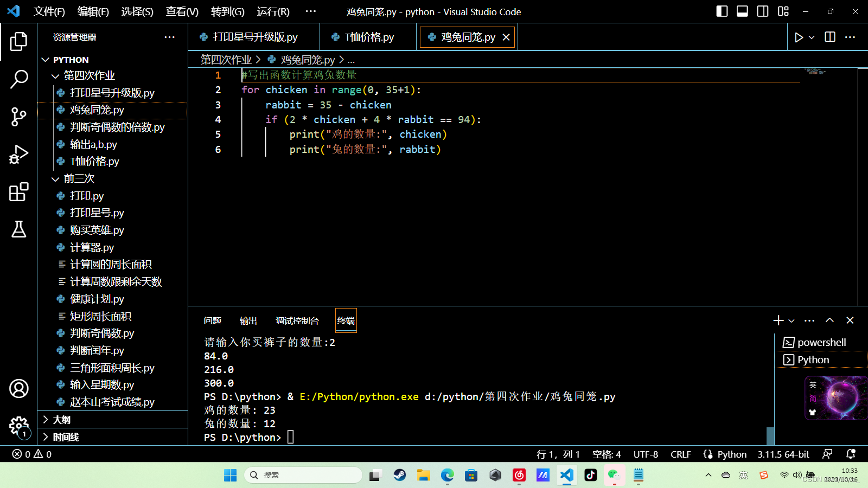Select the powershell terminal instance

click(x=821, y=342)
